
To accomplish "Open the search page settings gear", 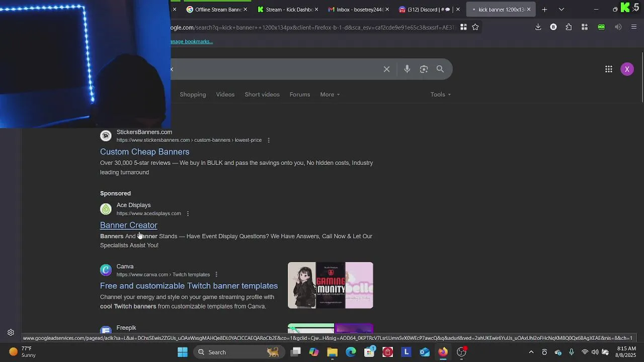I will click(11, 332).
